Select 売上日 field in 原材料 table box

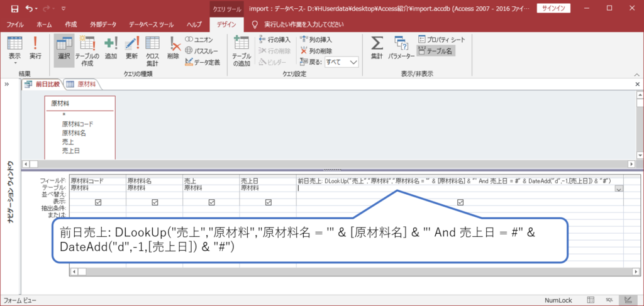[x=70, y=151]
